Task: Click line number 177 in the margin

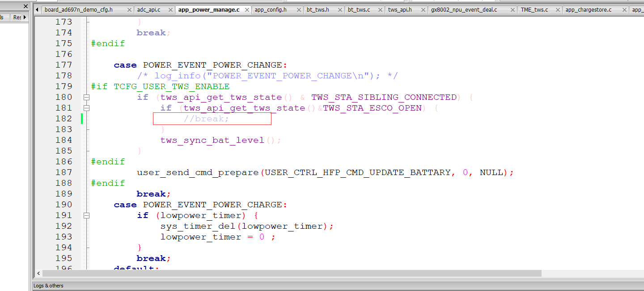Action: [64, 65]
